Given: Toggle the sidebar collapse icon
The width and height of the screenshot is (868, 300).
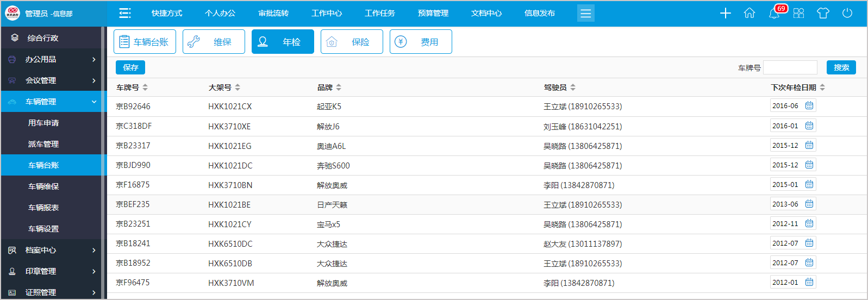Looking at the screenshot, I should (x=125, y=14).
